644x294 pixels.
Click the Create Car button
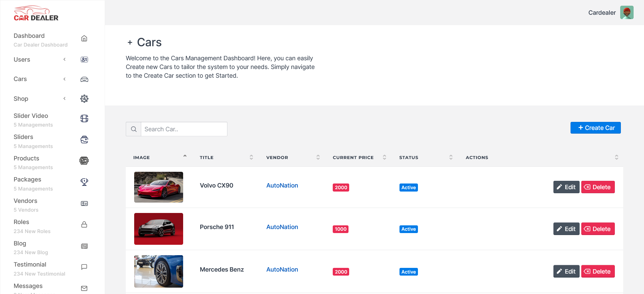595,128
